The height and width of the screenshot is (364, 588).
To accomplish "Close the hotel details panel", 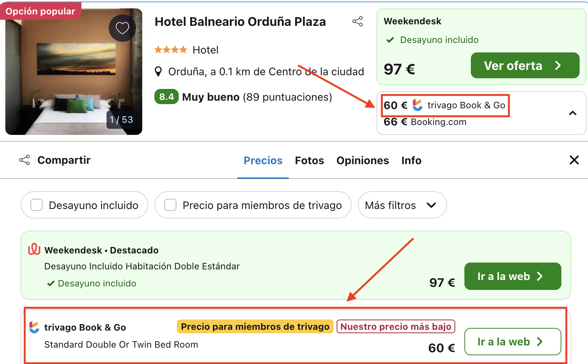I will click(x=574, y=160).
